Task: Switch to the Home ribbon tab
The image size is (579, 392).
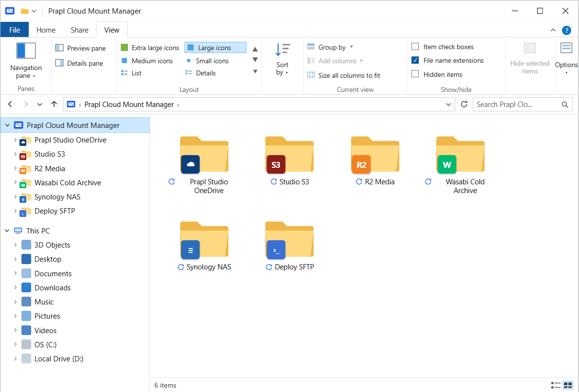Action: click(x=46, y=30)
